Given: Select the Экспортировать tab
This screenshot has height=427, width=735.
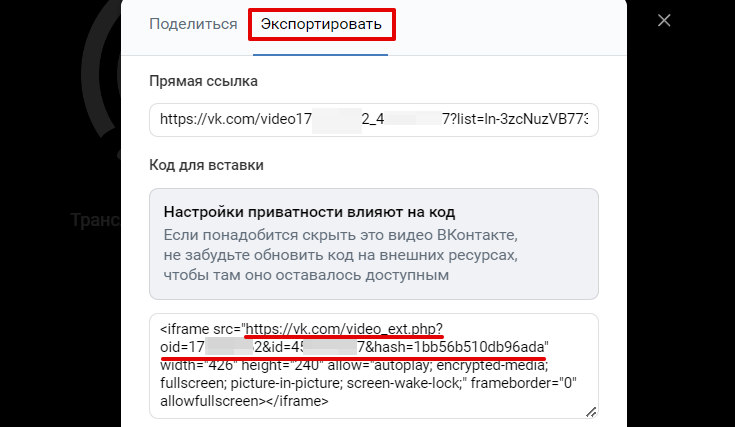Looking at the screenshot, I should click(322, 24).
